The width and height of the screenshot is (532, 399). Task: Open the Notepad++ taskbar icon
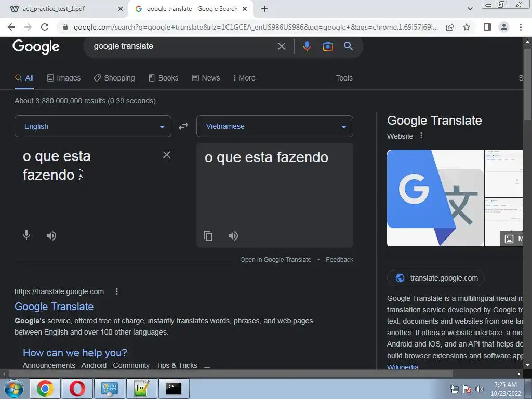141,389
